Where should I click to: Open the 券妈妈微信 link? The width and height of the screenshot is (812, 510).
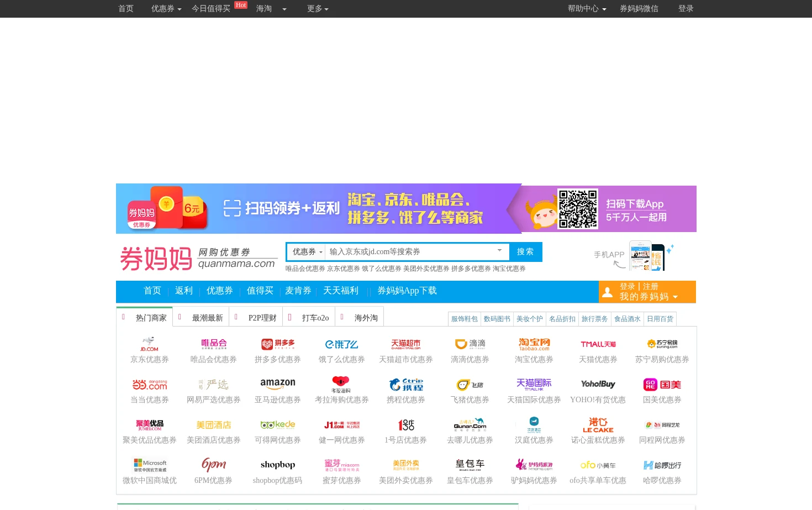[639, 9]
